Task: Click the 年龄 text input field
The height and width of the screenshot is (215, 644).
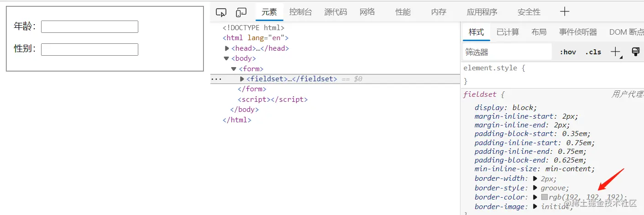Action: point(89,26)
